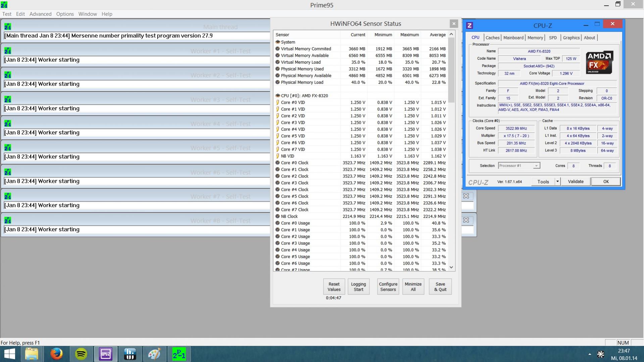The width and height of the screenshot is (644, 362).
Task: Click the Minimum column header
Action: [x=381, y=35]
